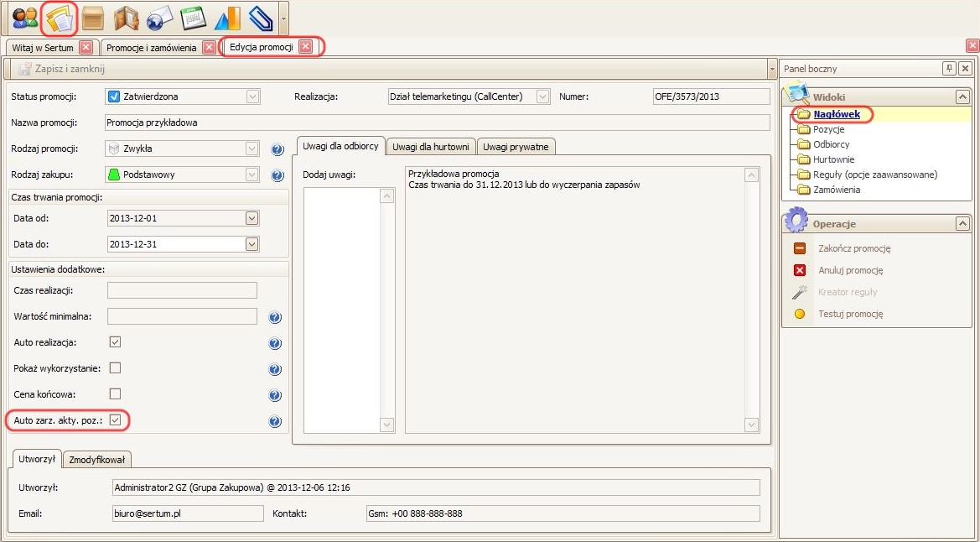Toggle the Auto realizacja checkbox
Screen dimensions: 980x542
pos(116,342)
